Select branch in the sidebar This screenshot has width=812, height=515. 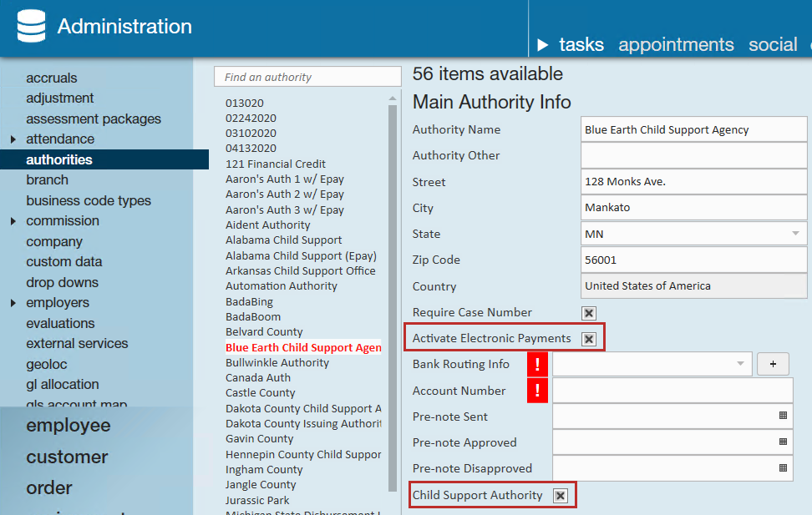click(x=47, y=179)
